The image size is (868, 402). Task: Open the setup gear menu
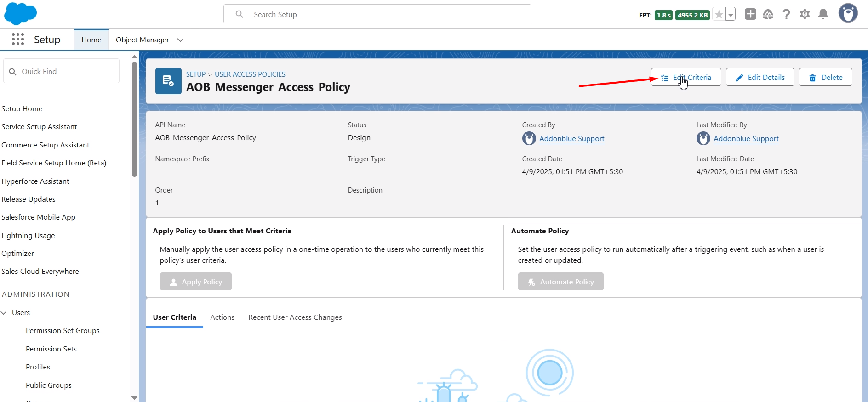[x=805, y=15]
